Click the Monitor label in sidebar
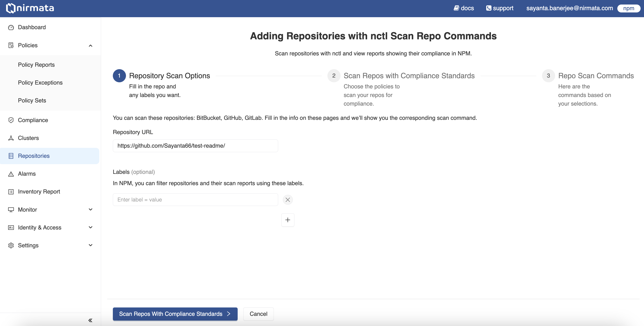The height and width of the screenshot is (326, 644). (28, 210)
